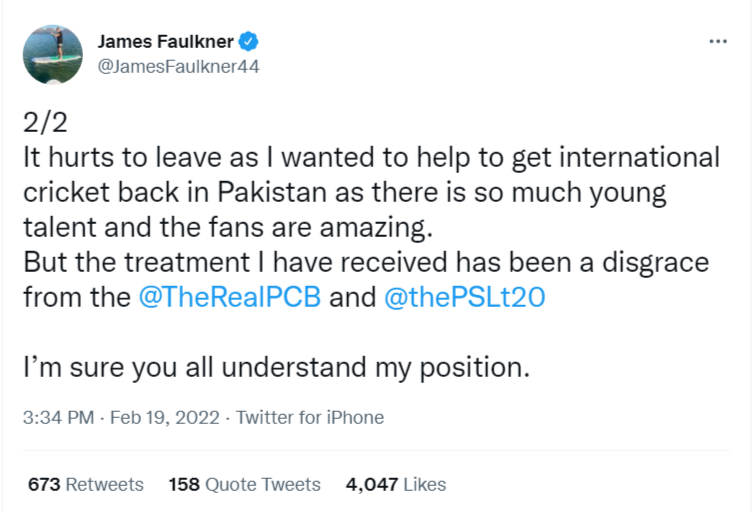View the 673 Retweets list
Image resolution: width=752 pixels, height=512 pixels.
[86, 484]
